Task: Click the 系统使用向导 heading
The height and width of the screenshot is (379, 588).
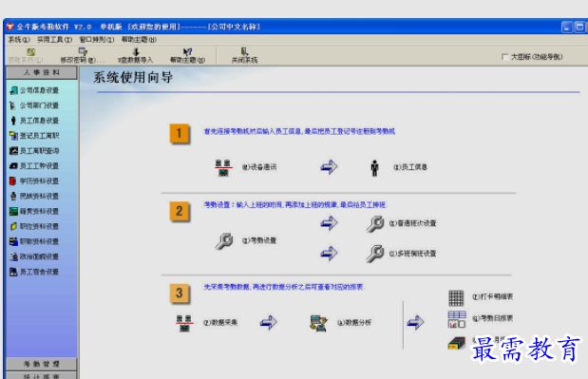Action: 133,77
